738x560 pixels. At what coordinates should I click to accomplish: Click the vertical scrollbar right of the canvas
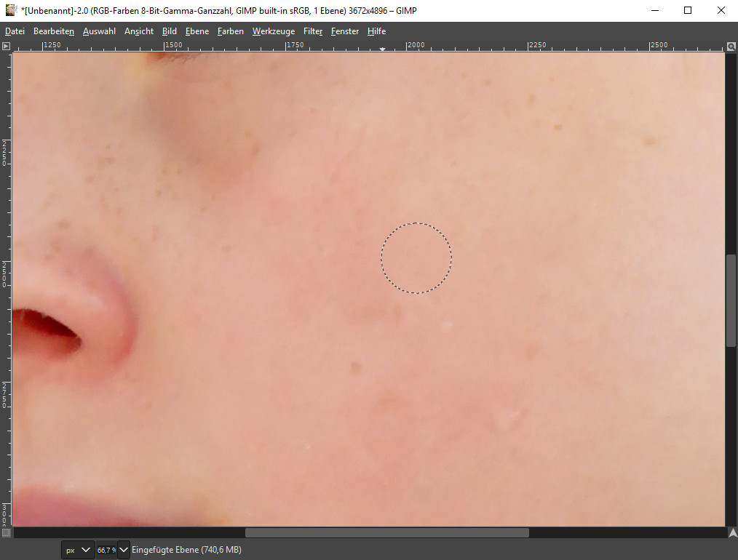coord(731,298)
